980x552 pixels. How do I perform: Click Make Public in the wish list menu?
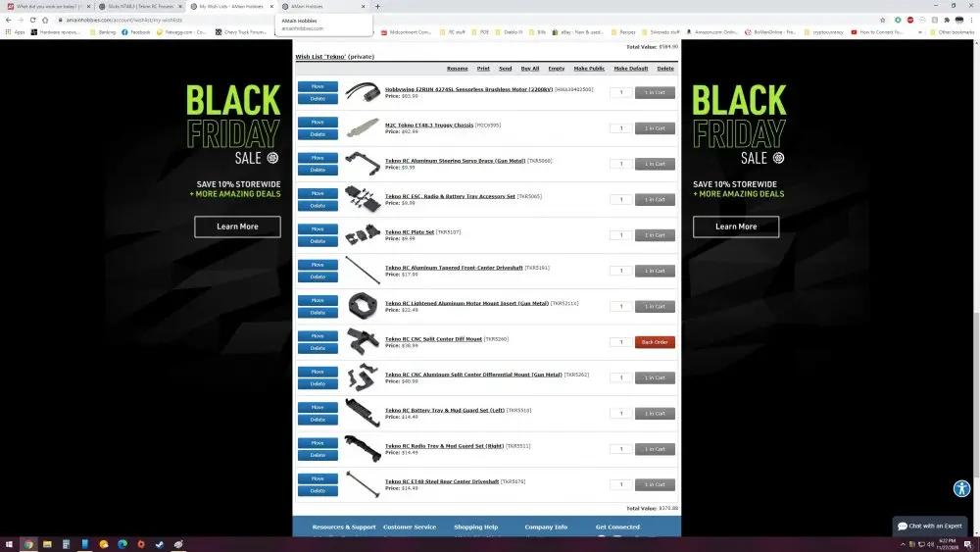click(589, 69)
